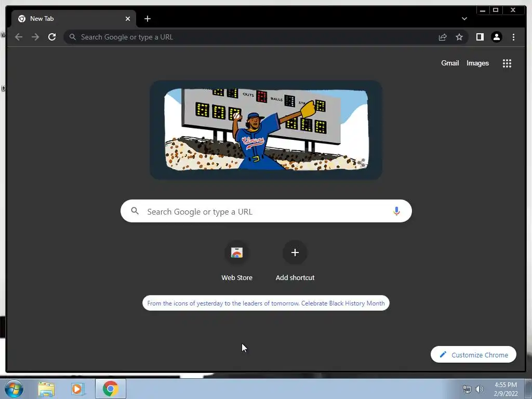532x399 pixels.
Task: Open the network tray icon
Action: click(x=467, y=389)
